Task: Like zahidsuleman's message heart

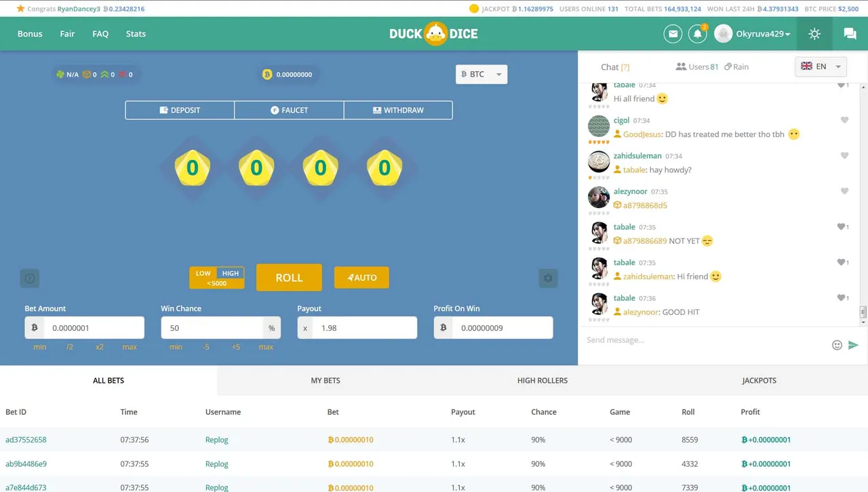Action: click(844, 155)
